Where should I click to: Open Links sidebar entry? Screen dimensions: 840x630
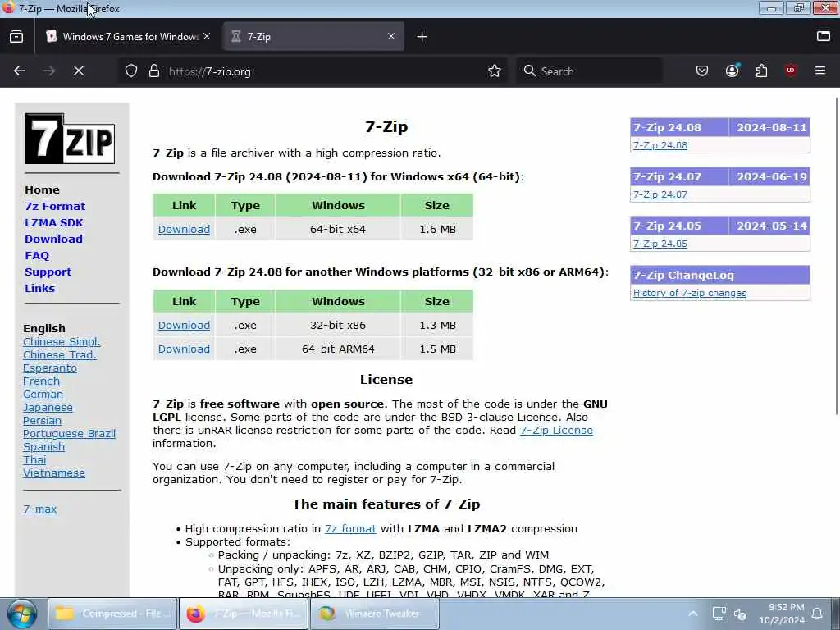[x=39, y=288]
